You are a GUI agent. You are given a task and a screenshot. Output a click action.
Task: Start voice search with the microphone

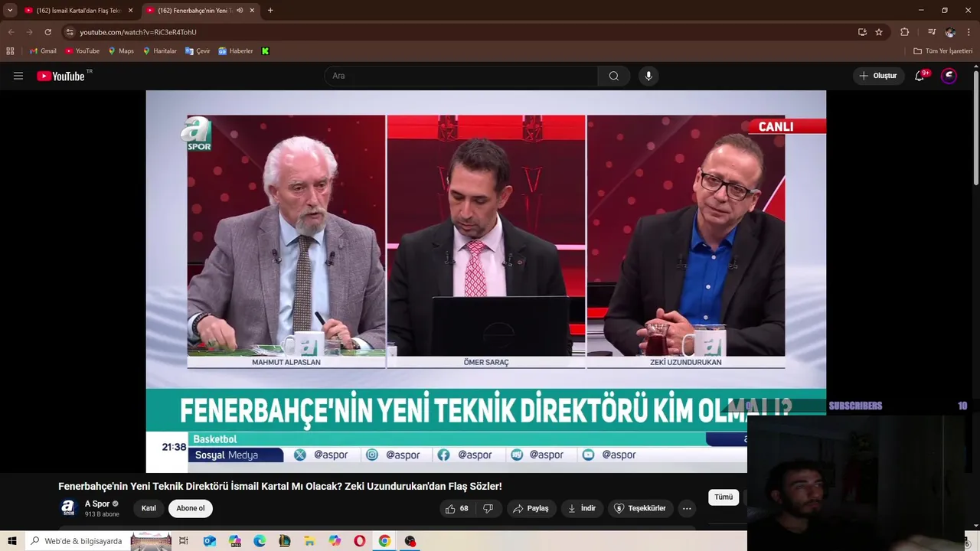[648, 76]
